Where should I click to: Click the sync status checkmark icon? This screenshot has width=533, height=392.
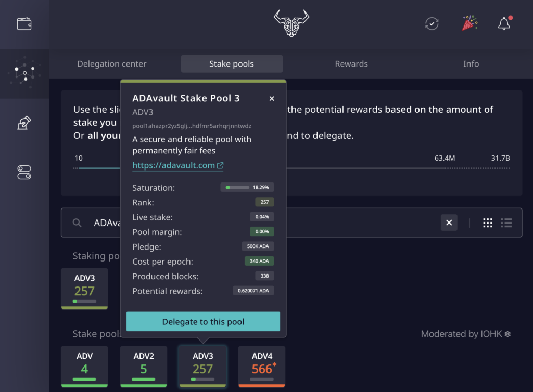(x=432, y=24)
